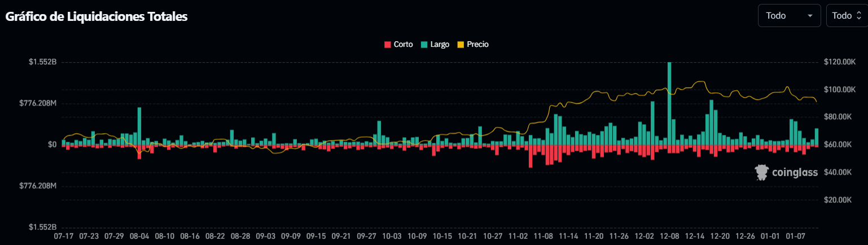Screen dimensions: 868x245
Task: Click the yellow Precio color swatch
Action: pyautogui.click(x=461, y=45)
